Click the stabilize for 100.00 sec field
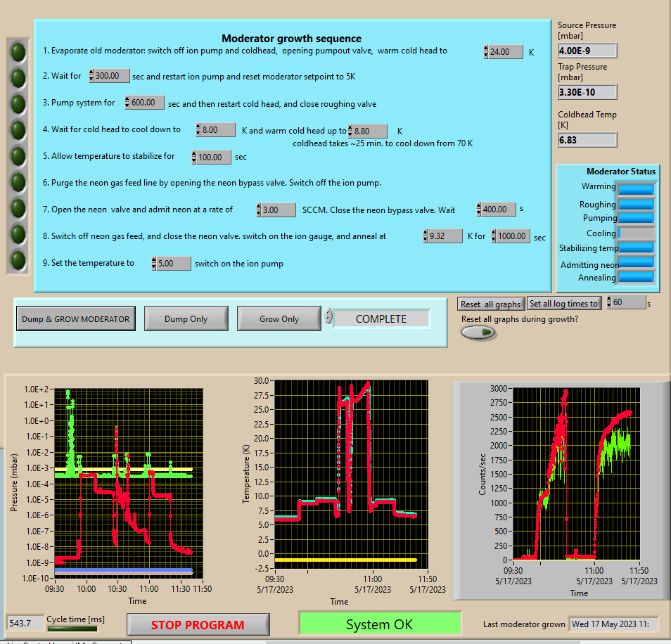 pos(214,157)
